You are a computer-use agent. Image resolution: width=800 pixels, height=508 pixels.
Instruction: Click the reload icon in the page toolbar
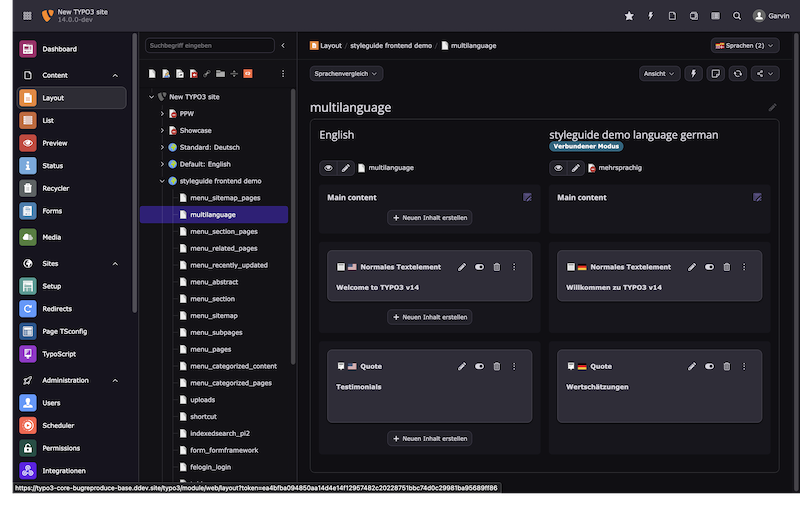click(738, 73)
